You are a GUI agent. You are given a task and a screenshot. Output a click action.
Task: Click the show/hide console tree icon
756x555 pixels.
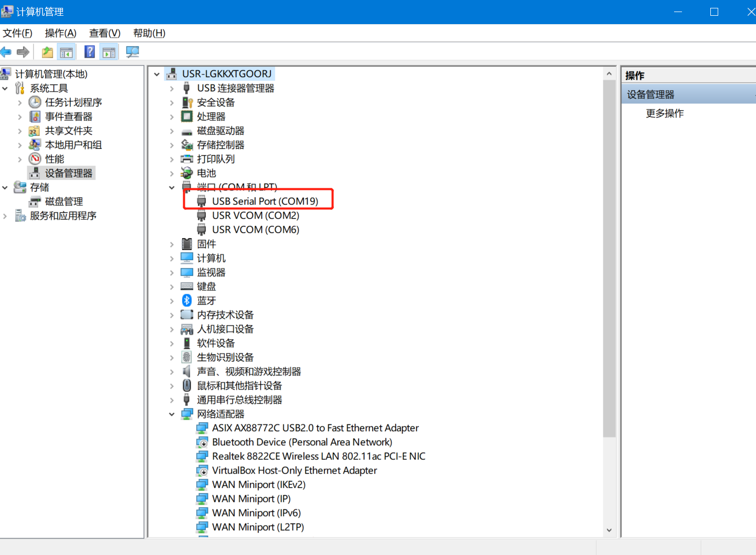67,52
